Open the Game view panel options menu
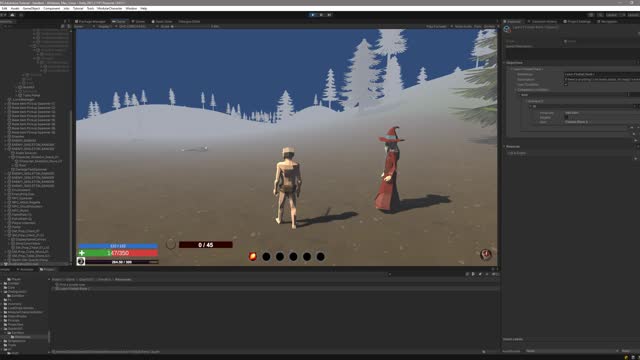 (x=497, y=21)
